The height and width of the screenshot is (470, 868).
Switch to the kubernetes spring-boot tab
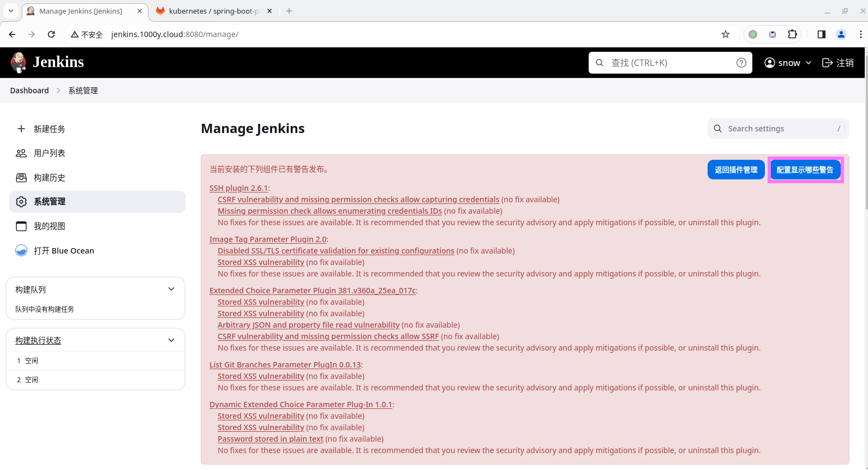click(214, 11)
